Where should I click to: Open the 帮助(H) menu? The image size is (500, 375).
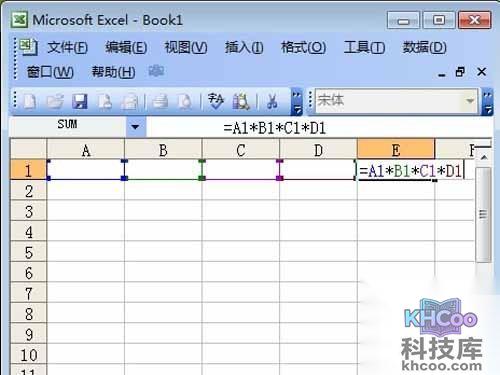click(x=113, y=72)
